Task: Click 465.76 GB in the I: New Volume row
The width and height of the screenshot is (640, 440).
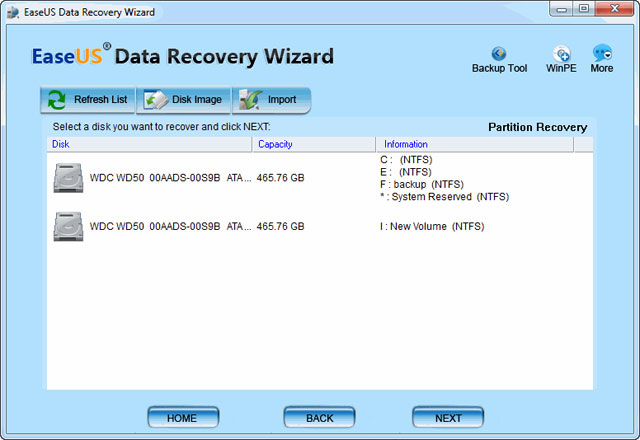Action: [280, 227]
